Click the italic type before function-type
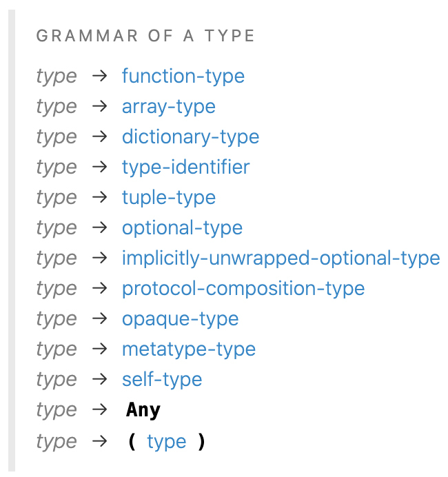 coord(57,77)
